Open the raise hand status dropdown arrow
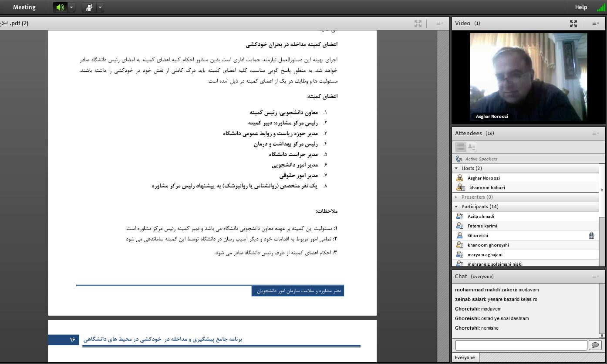The width and height of the screenshot is (607, 364). 100,7
